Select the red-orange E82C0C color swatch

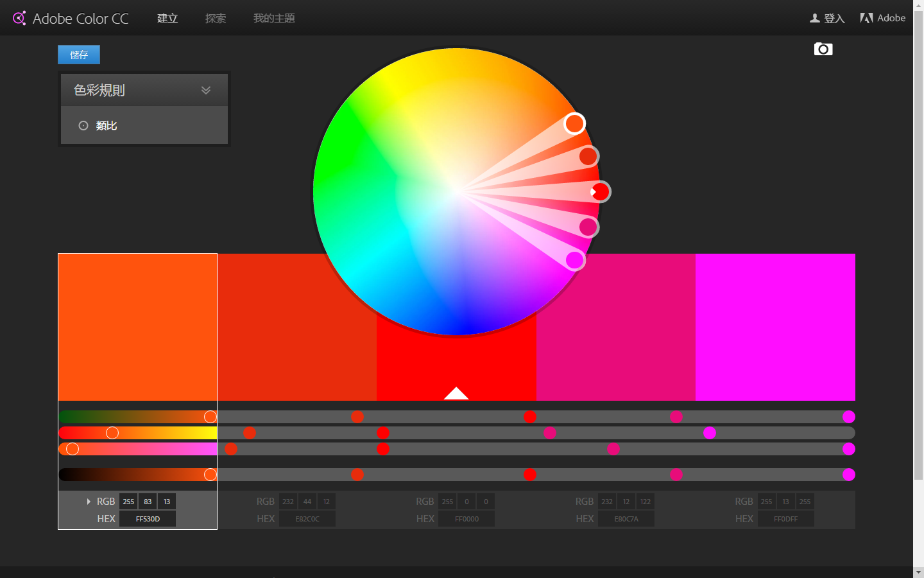(x=297, y=327)
